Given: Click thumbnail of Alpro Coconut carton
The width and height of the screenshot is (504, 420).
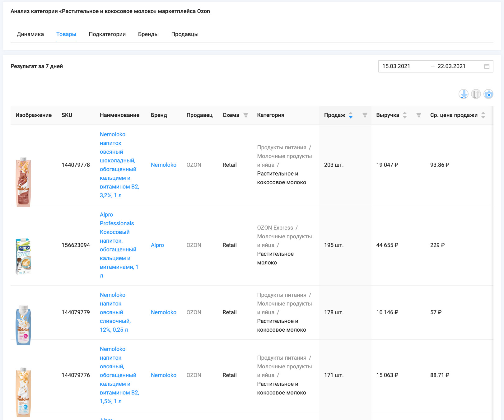Looking at the screenshot, I should [23, 257].
